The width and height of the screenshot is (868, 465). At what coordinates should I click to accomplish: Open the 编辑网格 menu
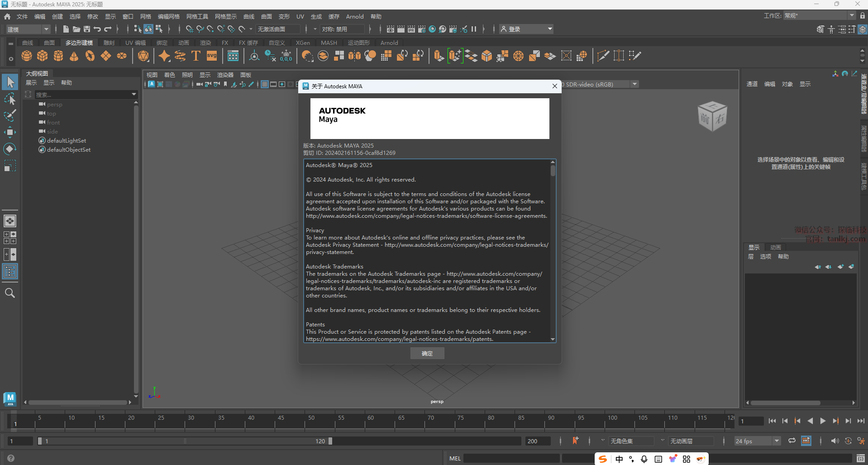point(168,16)
